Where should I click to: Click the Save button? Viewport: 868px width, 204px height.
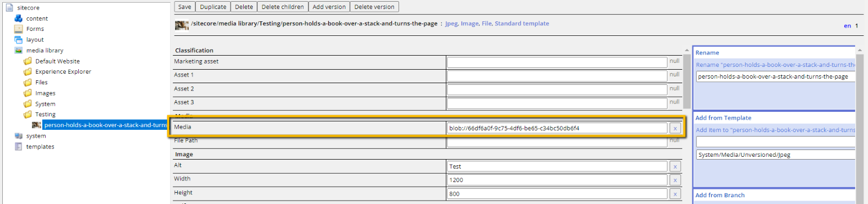coord(185,7)
